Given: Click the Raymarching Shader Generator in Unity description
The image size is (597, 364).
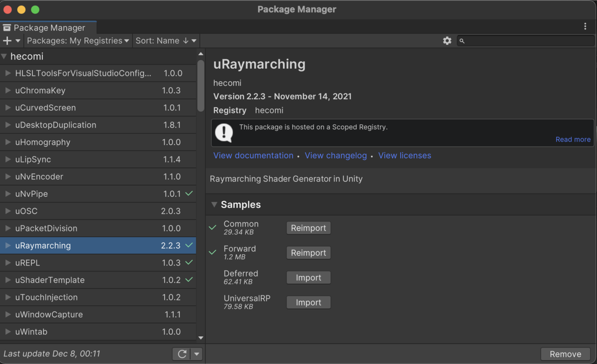Looking at the screenshot, I should (x=286, y=179).
